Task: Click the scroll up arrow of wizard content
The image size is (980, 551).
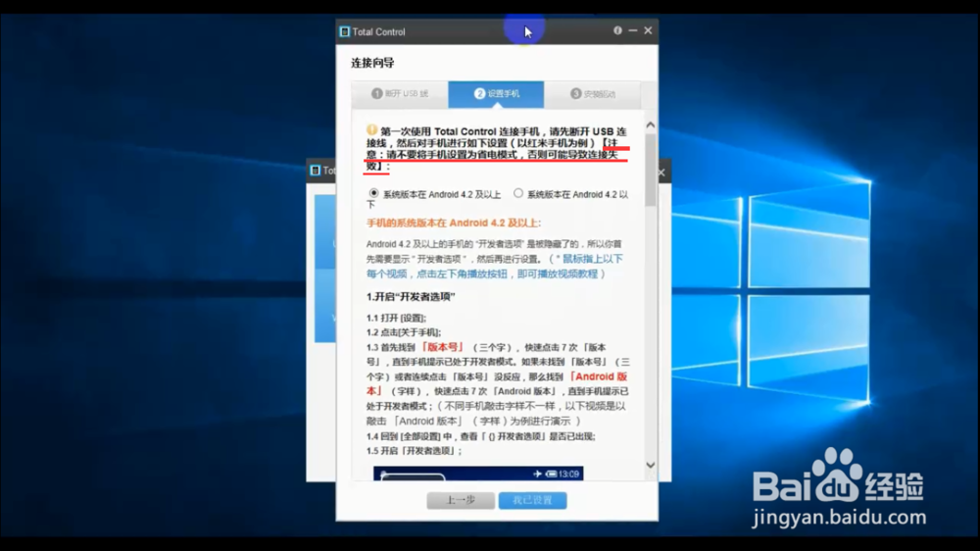Action: (651, 125)
